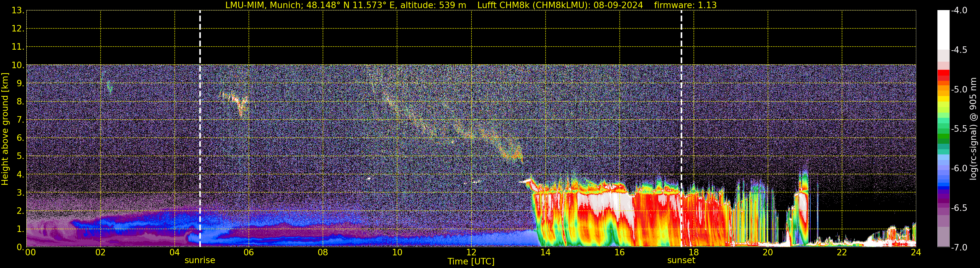The width and height of the screenshot is (980, 268).
Task: Click the height axis tick '13.'
Action: coord(18,10)
